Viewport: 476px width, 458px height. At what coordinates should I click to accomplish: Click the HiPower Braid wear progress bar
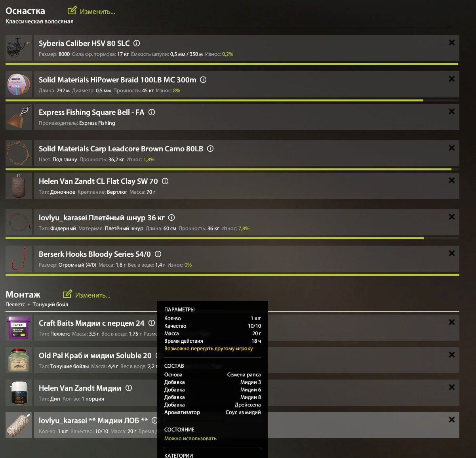point(232,100)
